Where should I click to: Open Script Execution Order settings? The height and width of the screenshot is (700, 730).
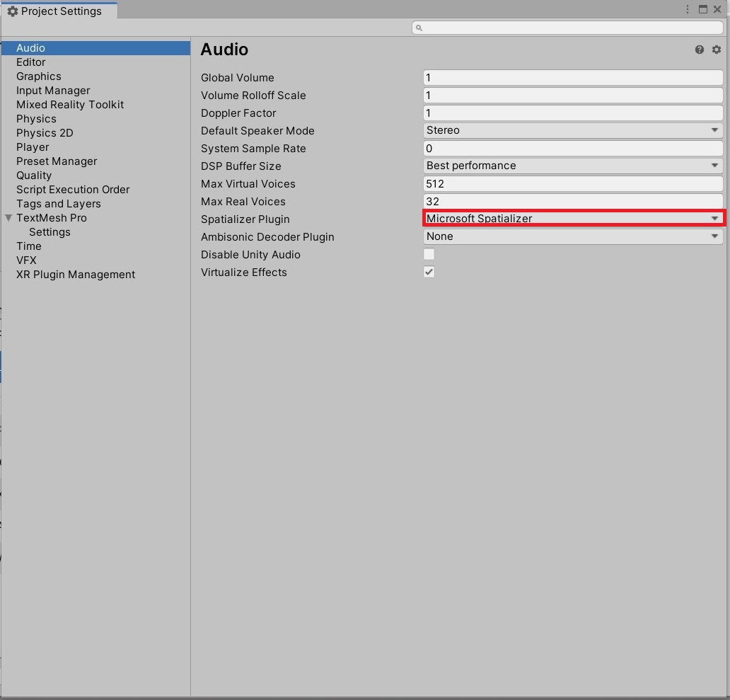point(95,190)
